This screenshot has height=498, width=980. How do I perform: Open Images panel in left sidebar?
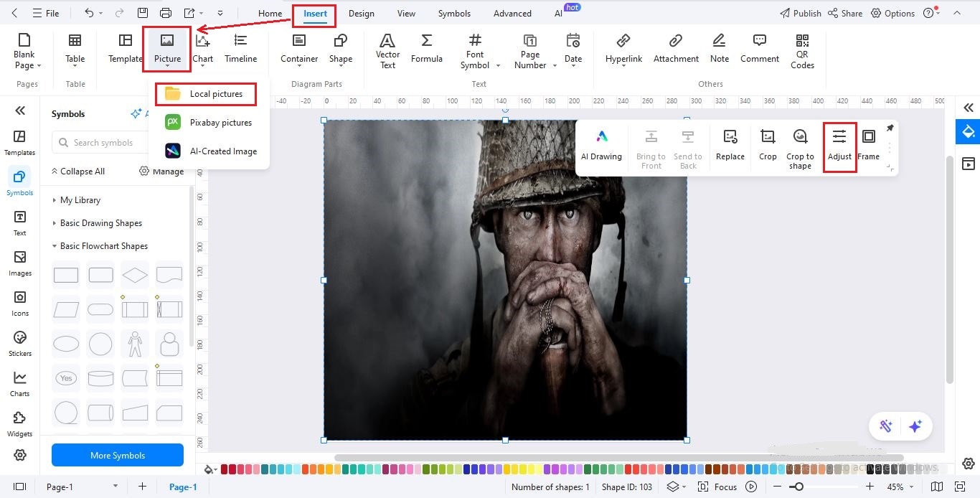click(x=19, y=263)
